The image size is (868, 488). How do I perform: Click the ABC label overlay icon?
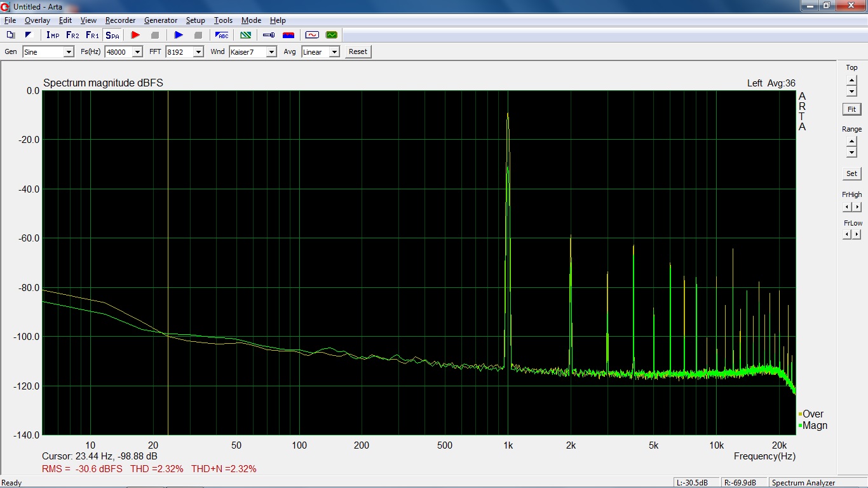click(222, 35)
